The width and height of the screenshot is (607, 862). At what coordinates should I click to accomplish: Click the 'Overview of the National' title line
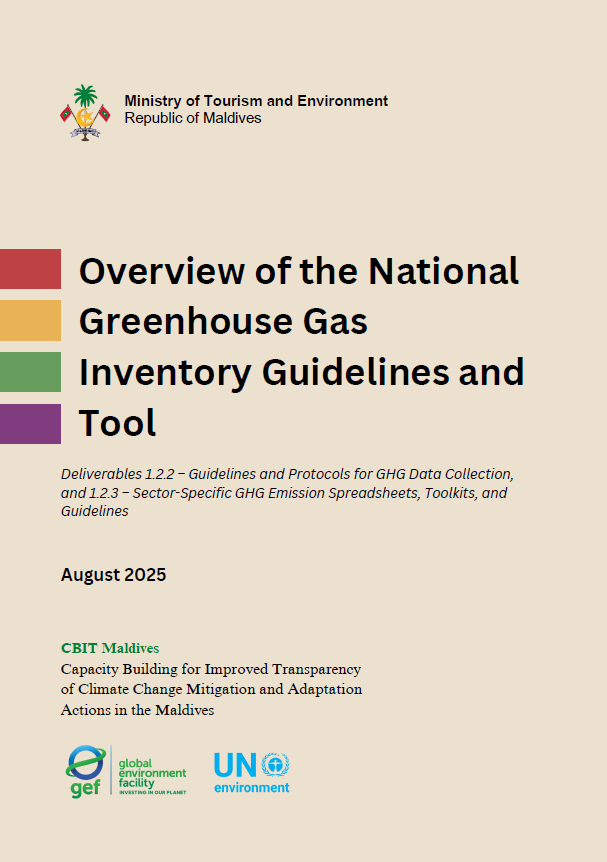point(299,271)
